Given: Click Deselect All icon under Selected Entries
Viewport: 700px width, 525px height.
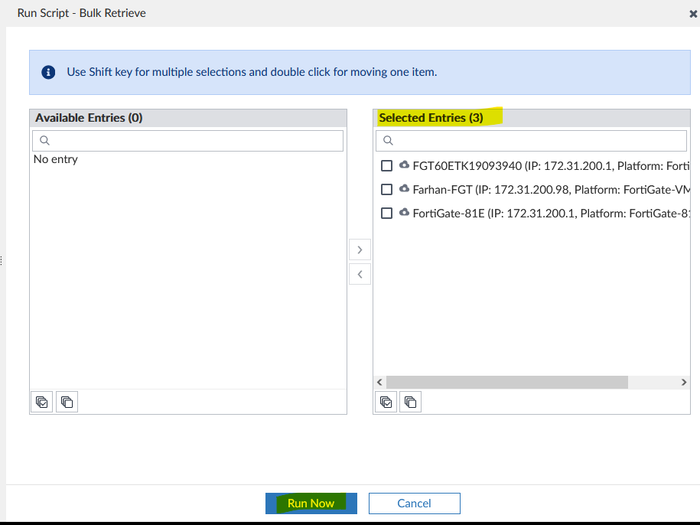Looking at the screenshot, I should point(410,402).
